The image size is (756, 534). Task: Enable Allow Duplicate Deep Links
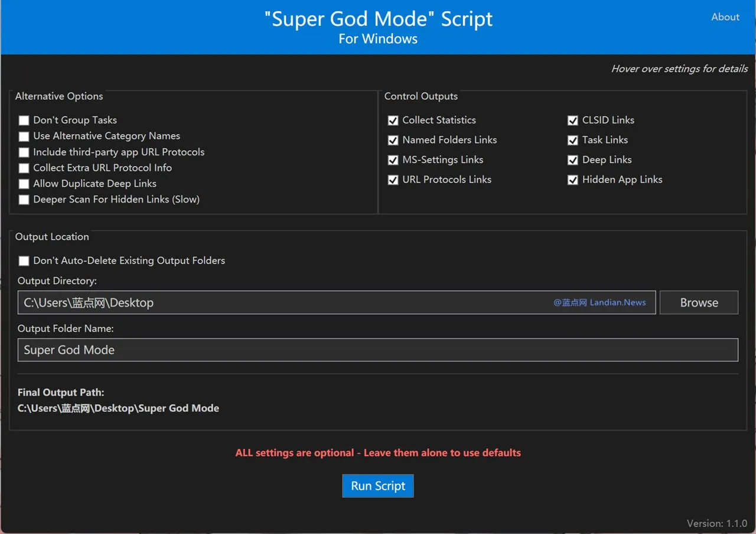click(x=24, y=184)
